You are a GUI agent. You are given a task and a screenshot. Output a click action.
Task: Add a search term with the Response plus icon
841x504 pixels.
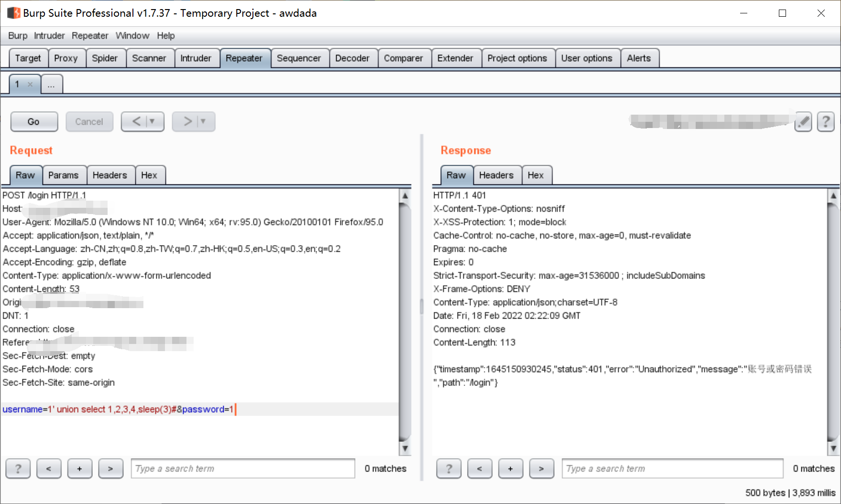pyautogui.click(x=511, y=468)
